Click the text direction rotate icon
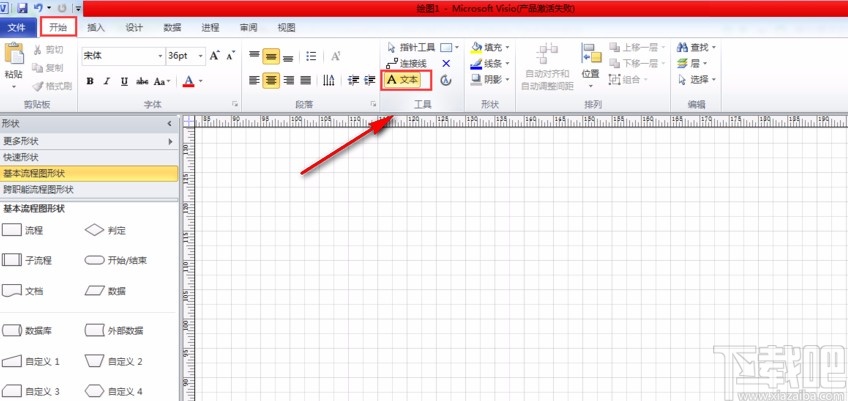Viewport: 848px width, 401px height. click(x=328, y=81)
